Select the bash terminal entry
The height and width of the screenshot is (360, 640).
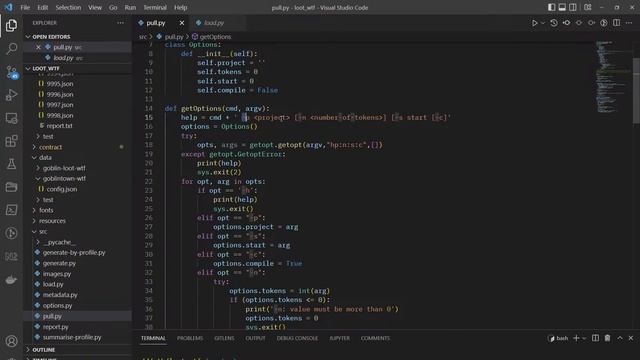[x=558, y=338]
